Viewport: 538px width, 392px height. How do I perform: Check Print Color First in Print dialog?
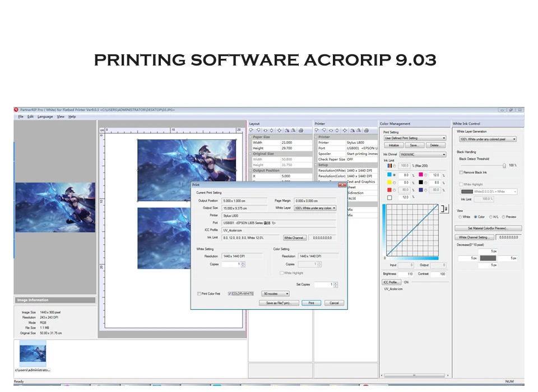pyautogui.click(x=199, y=294)
